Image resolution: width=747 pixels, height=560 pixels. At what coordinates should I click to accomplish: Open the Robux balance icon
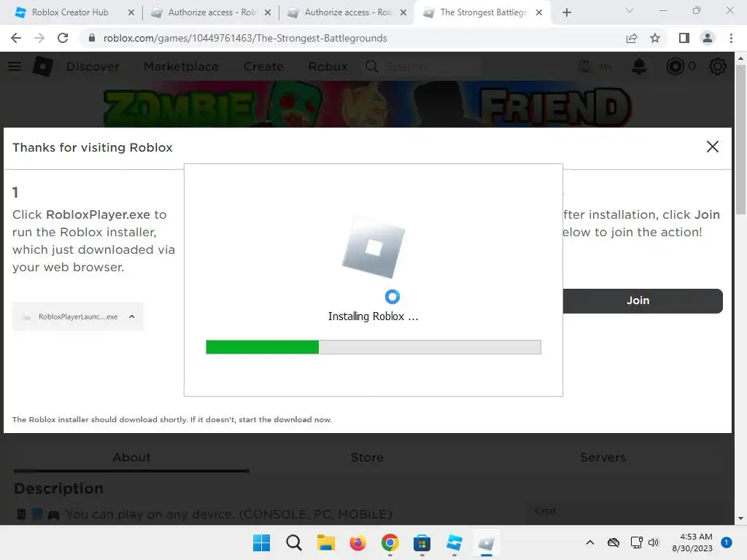675,66
